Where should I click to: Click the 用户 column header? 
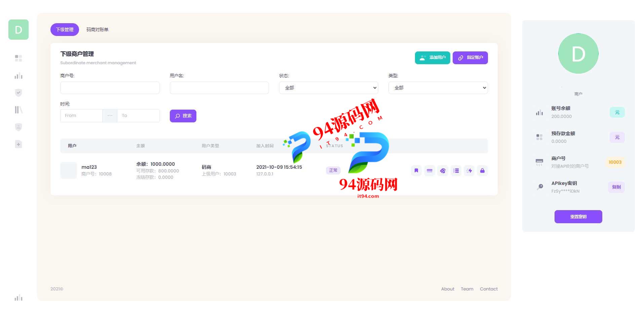(72, 146)
